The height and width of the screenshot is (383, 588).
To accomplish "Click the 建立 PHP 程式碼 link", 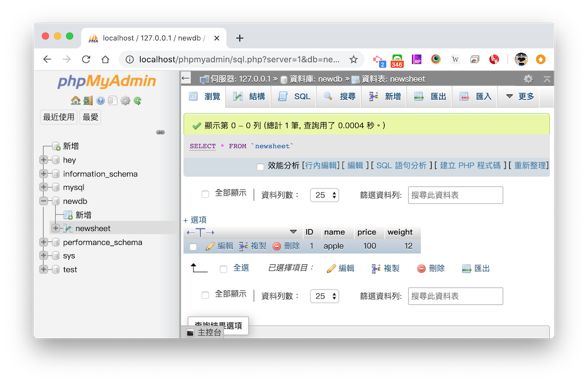I will pyautogui.click(x=470, y=166).
